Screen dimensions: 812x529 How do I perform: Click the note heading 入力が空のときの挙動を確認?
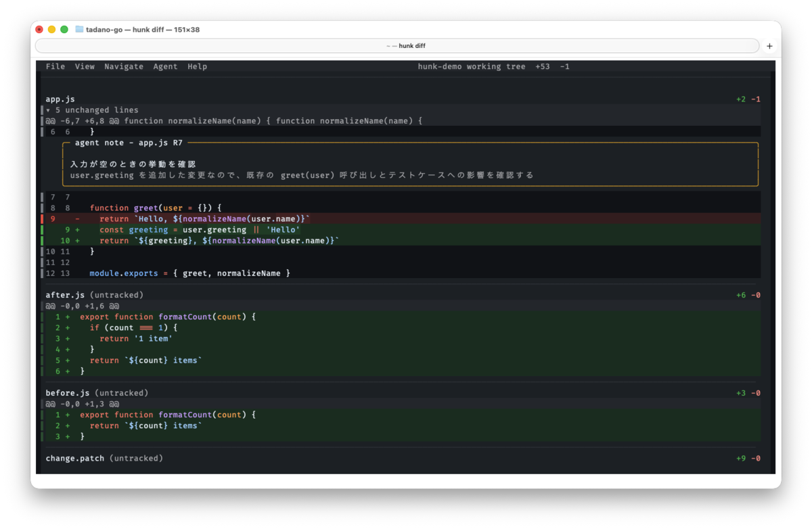[x=133, y=164]
